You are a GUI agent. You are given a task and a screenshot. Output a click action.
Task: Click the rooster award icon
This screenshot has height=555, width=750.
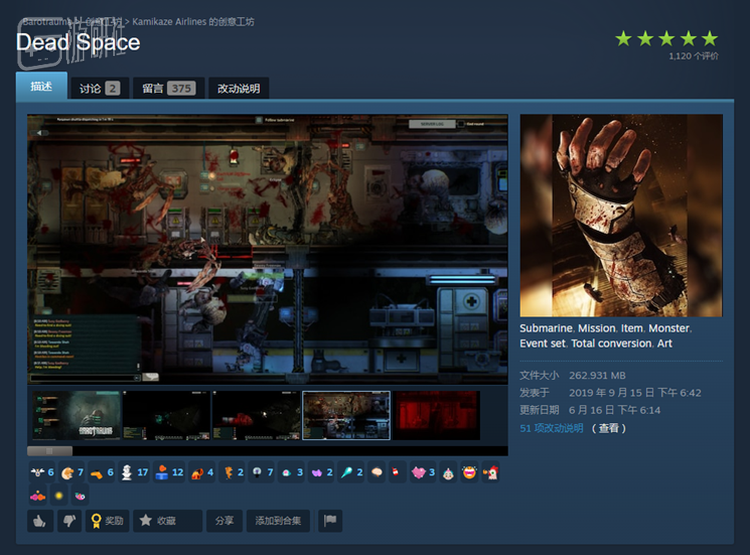490,472
